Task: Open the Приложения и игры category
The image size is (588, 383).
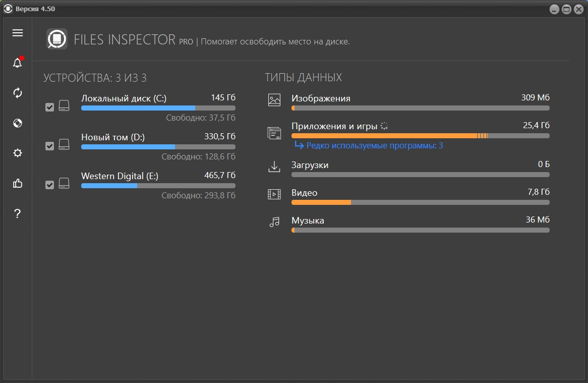Action: 334,126
